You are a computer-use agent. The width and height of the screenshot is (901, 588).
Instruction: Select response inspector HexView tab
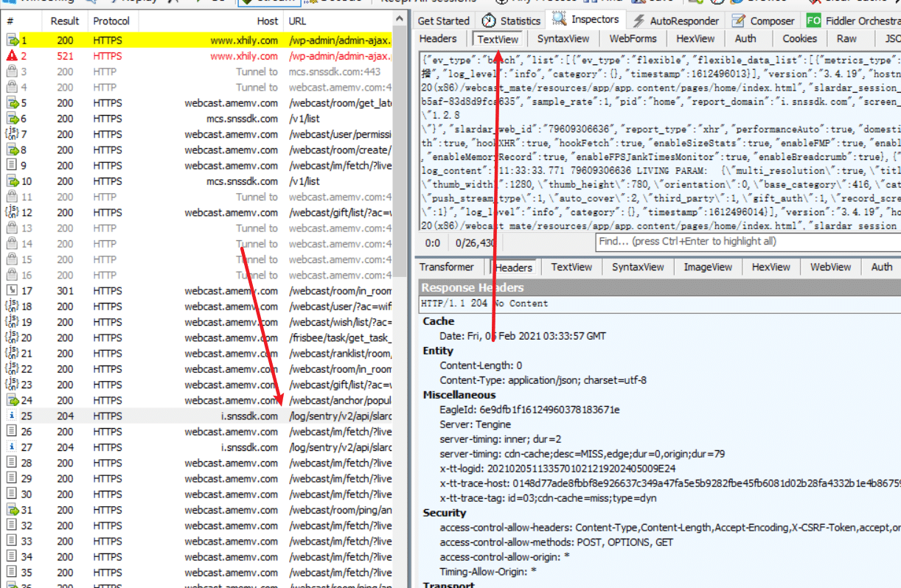coord(770,267)
